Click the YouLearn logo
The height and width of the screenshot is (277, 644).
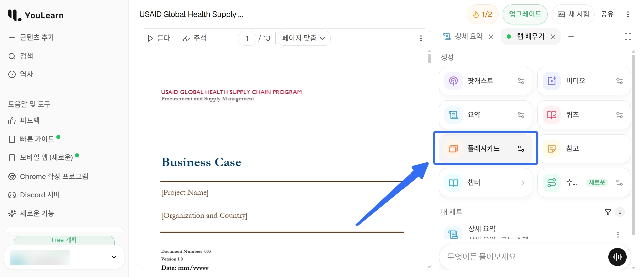pyautogui.click(x=36, y=15)
